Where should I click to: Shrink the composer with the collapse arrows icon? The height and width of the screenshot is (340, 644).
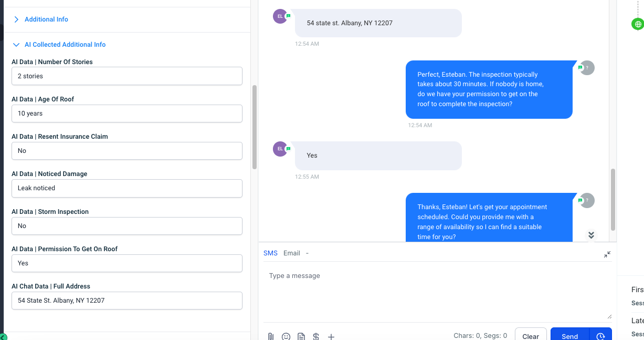click(607, 254)
